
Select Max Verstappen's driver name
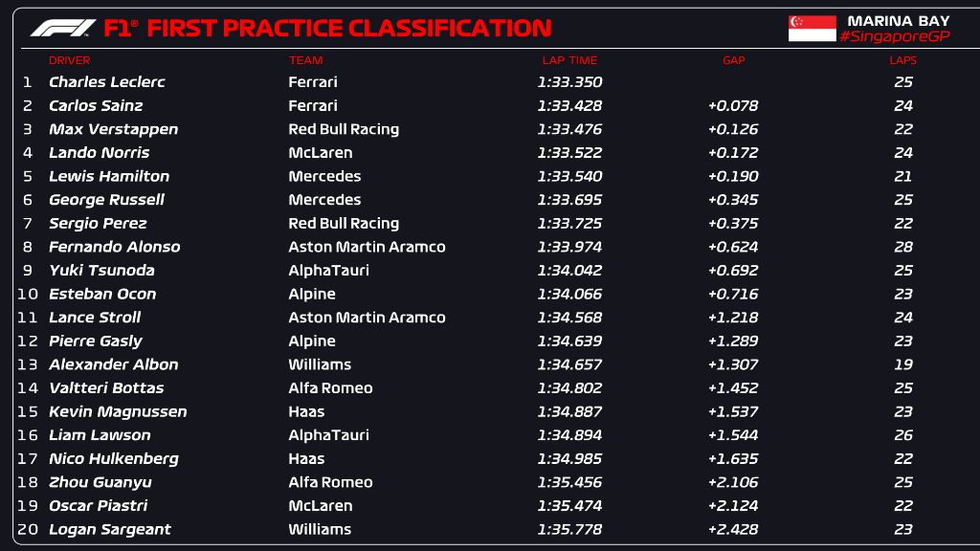point(113,129)
